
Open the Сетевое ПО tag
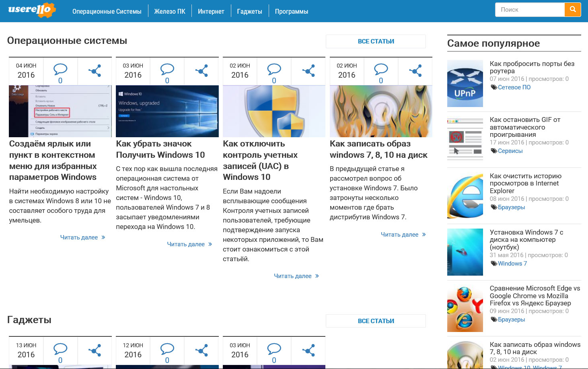[514, 87]
